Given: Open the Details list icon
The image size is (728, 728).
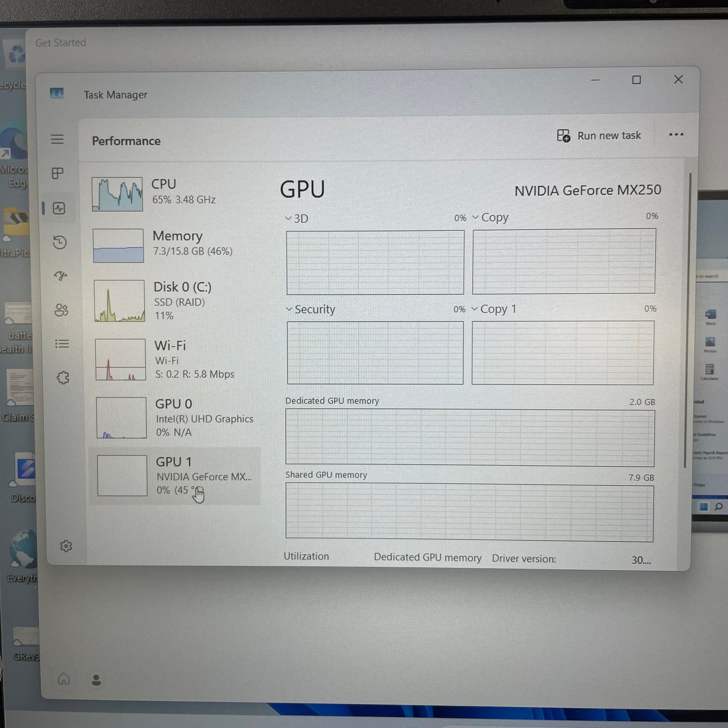Looking at the screenshot, I should point(62,344).
